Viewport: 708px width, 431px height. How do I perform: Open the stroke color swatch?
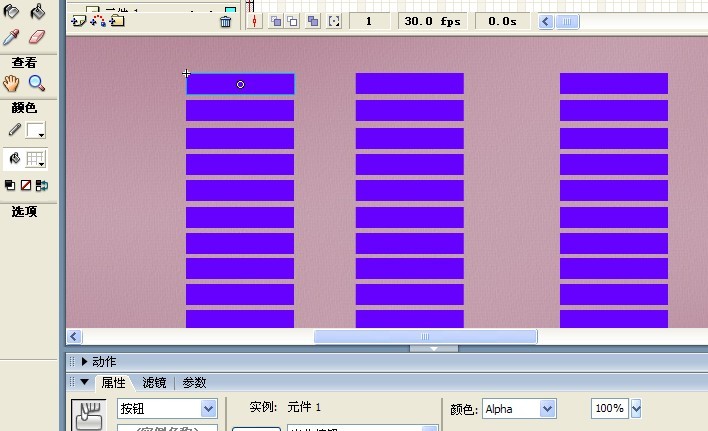36,131
